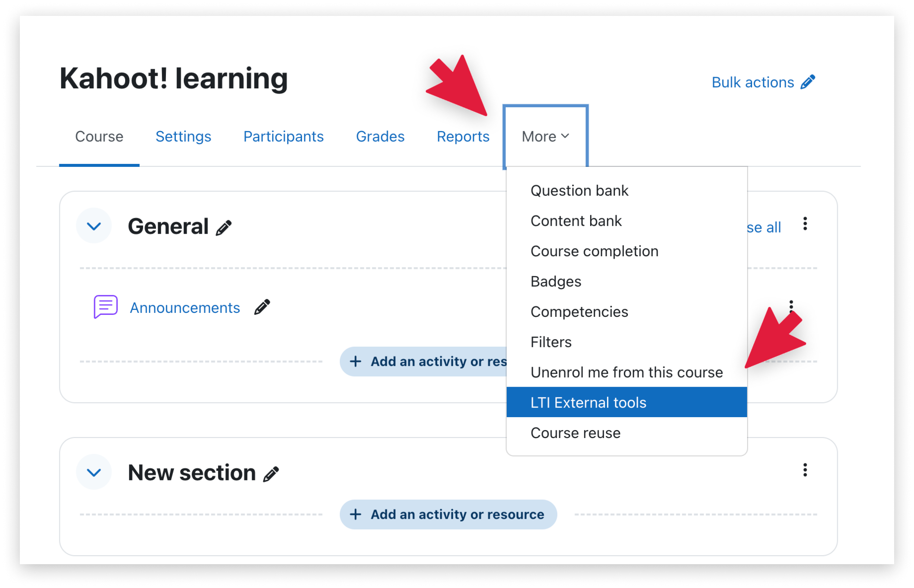Open the Grades tab

(x=380, y=136)
